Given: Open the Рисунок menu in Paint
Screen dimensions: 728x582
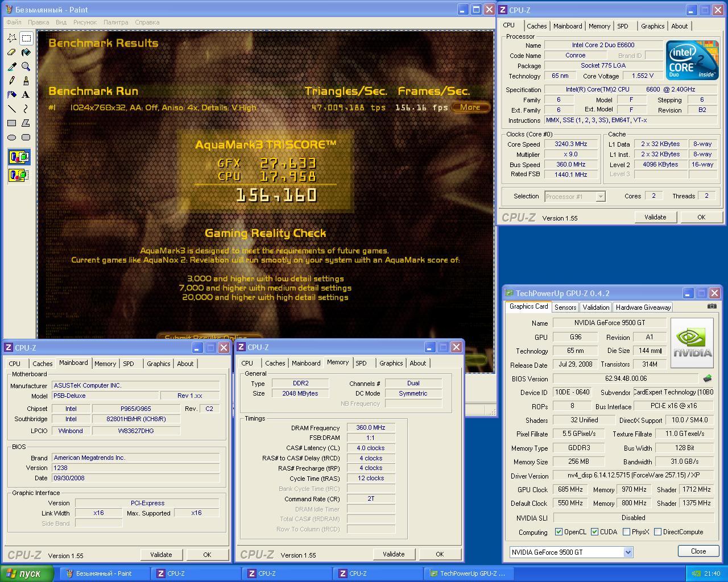Looking at the screenshot, I should (85, 22).
